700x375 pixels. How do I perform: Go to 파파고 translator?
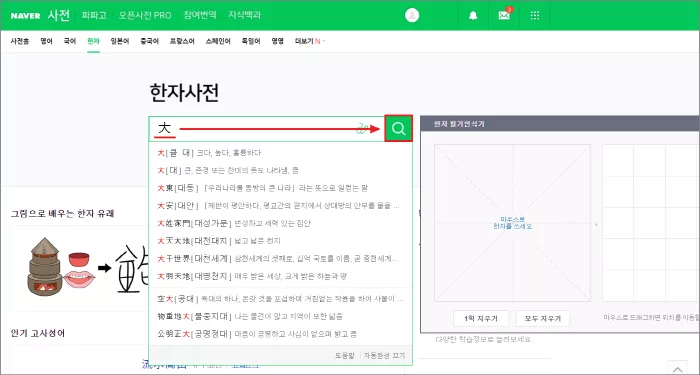pyautogui.click(x=94, y=15)
